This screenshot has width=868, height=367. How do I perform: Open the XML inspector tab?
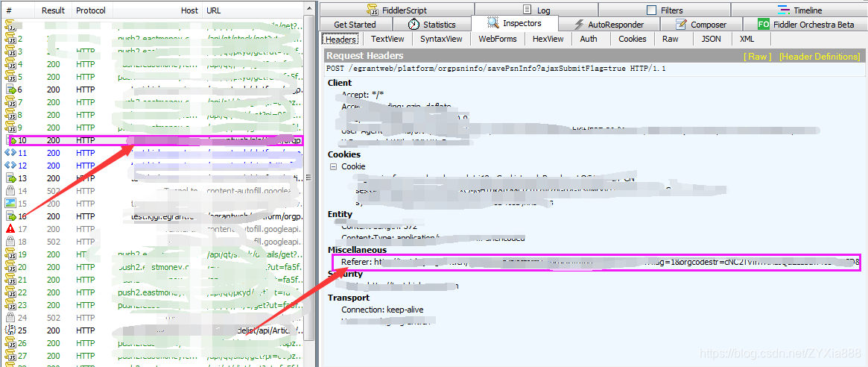747,39
